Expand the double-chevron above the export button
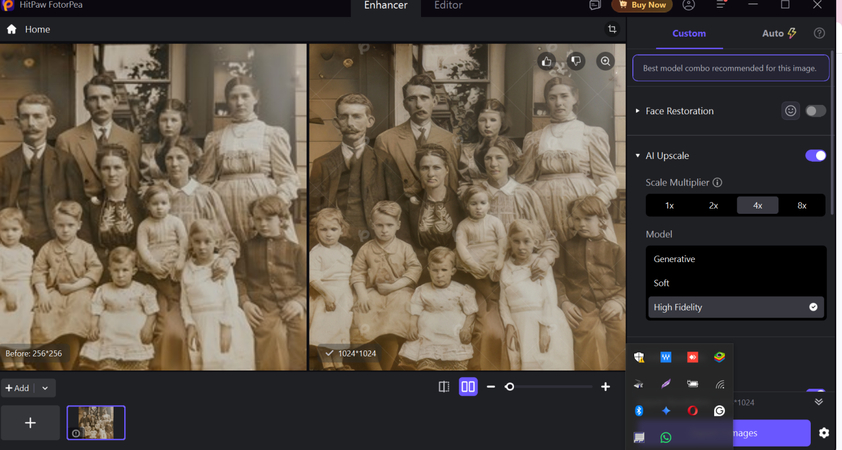 (x=818, y=402)
